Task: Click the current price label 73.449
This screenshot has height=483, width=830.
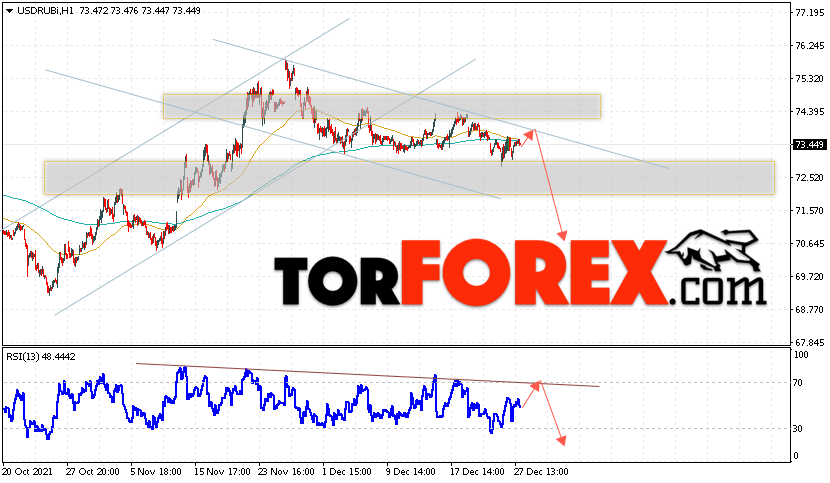Action: 809,145
